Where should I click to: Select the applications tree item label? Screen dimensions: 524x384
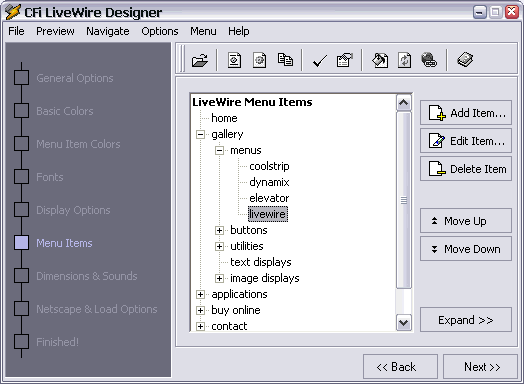[x=239, y=294]
